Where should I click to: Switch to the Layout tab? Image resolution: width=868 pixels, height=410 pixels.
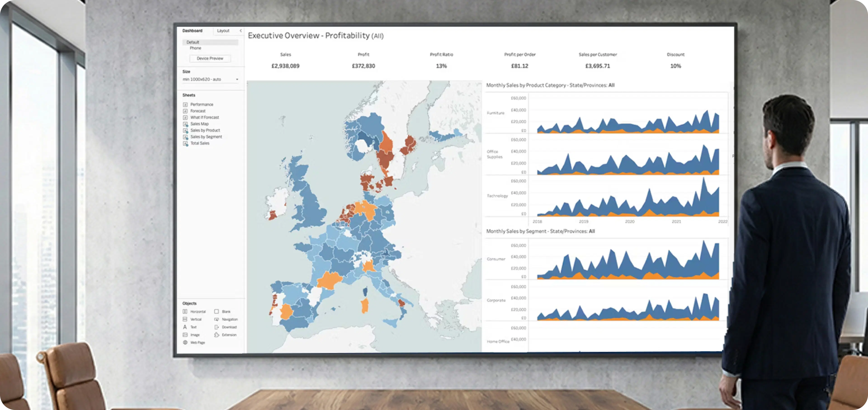click(223, 31)
